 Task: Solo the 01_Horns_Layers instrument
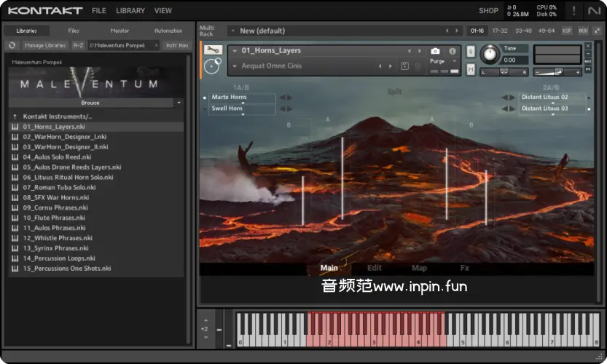coord(471,52)
